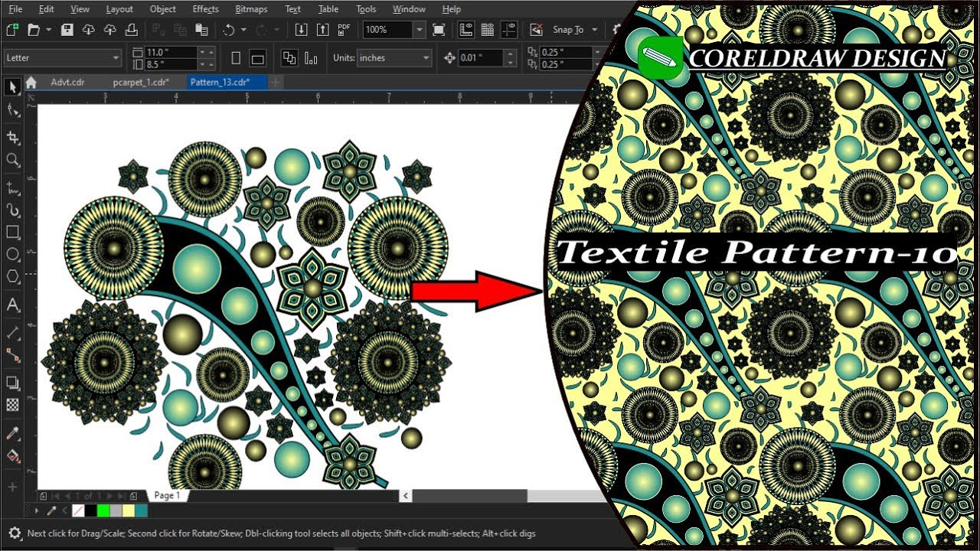This screenshot has height=551, width=980.
Task: Create a new document
Action: pos(11,30)
